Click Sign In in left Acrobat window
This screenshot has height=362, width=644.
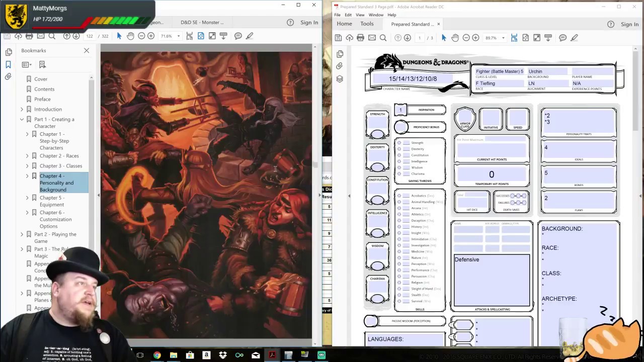coord(309,22)
